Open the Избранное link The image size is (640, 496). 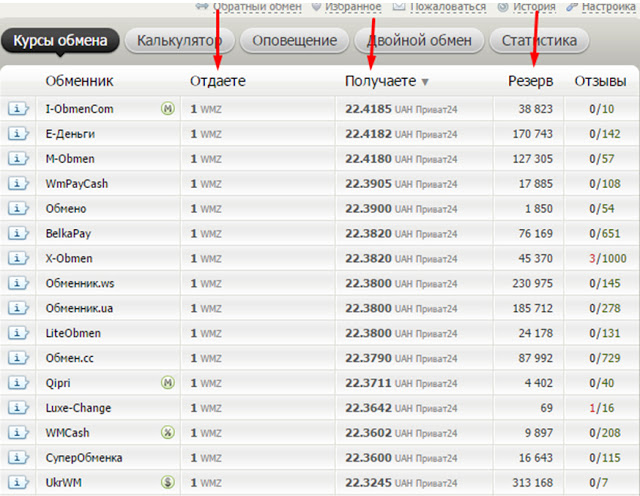tap(353, 7)
